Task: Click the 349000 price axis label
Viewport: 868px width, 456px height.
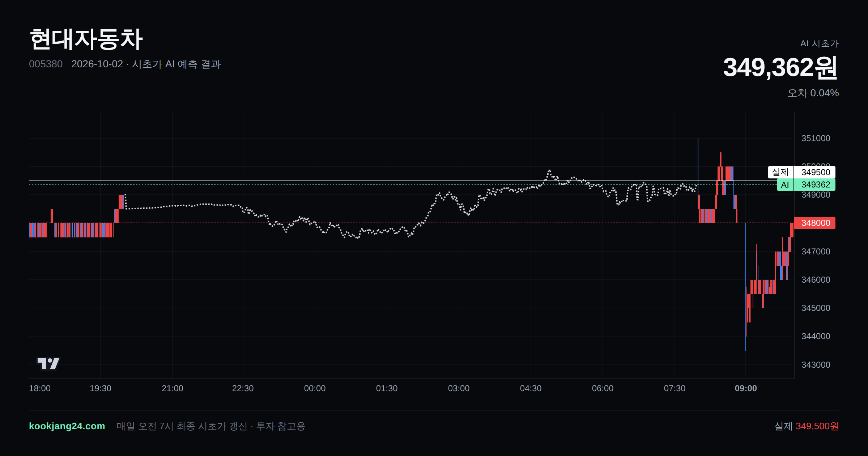Action: click(x=816, y=195)
